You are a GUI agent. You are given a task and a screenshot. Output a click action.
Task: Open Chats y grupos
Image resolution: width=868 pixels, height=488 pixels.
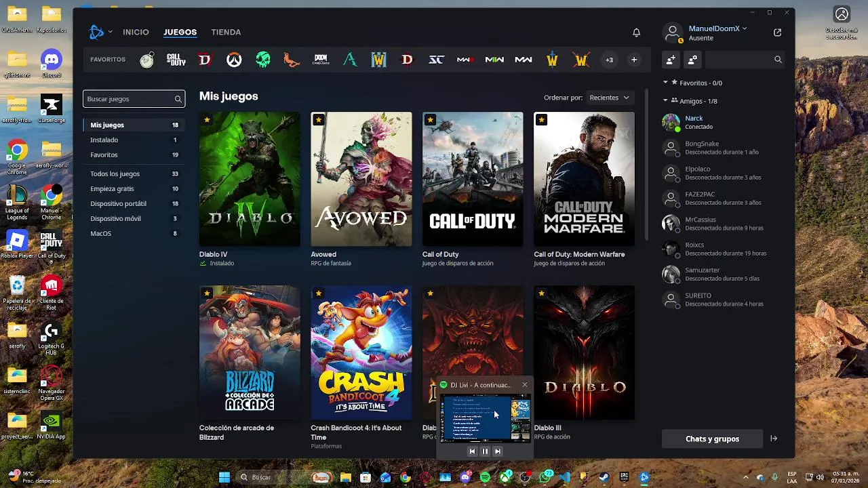712,439
